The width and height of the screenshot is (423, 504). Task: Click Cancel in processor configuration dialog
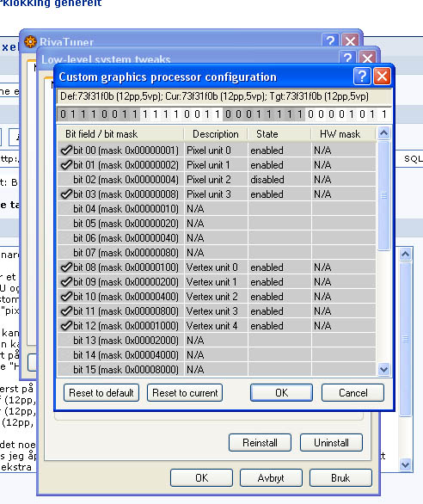[x=352, y=392]
